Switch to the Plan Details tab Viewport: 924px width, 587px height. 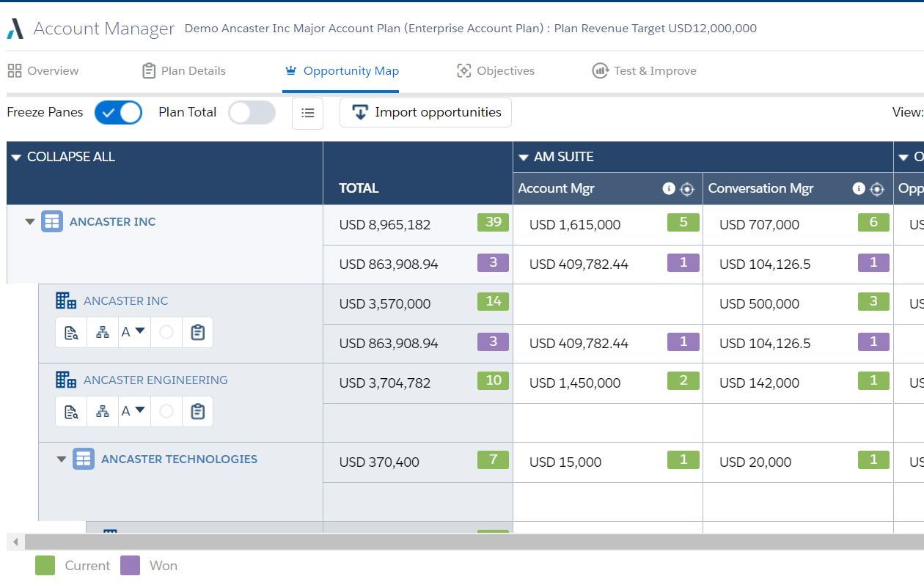(x=183, y=71)
